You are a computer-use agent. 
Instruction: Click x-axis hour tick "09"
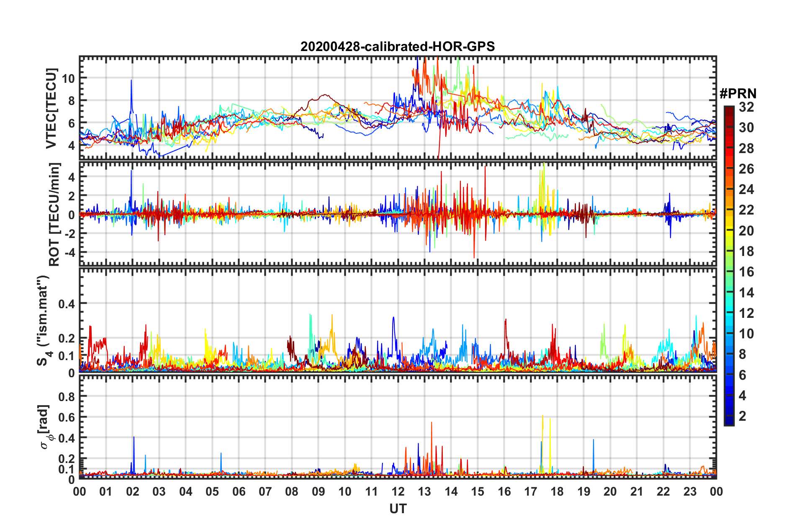click(318, 491)
